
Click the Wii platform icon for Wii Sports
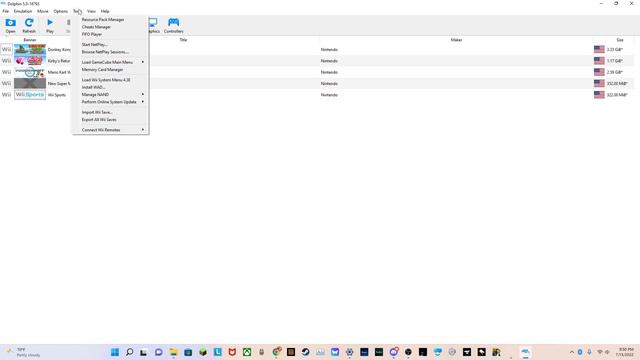pos(7,95)
